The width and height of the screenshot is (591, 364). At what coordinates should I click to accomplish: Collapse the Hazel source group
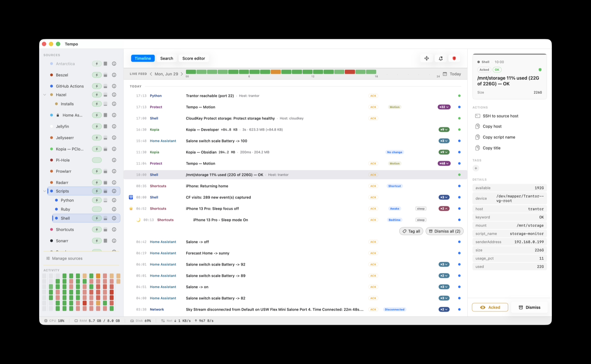(45, 95)
